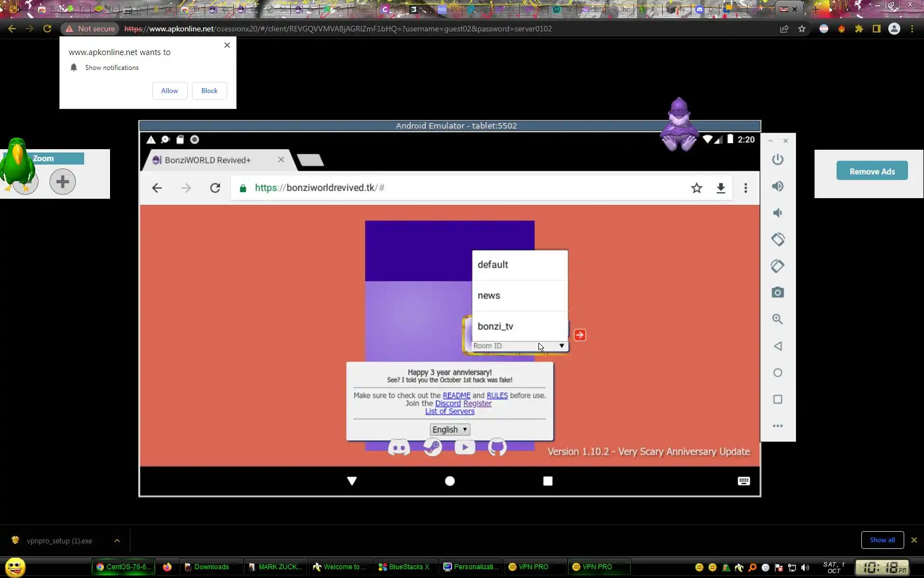Dismiss the notification permission popup
This screenshot has height=578, width=924.
227,45
